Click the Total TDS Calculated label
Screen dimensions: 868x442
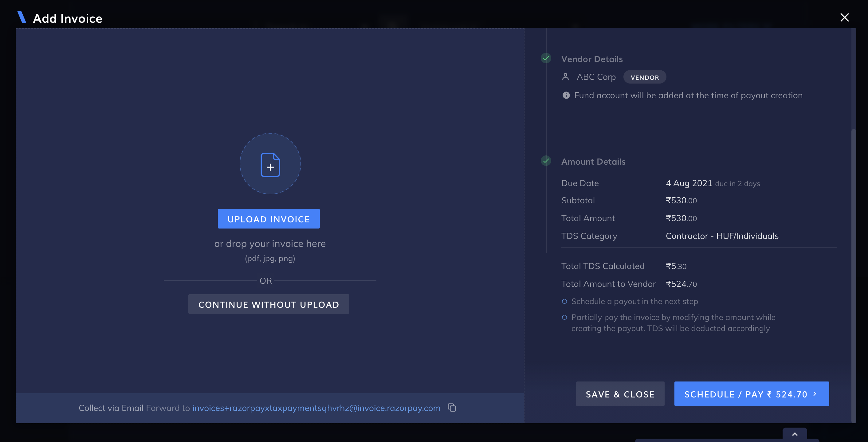pos(603,266)
